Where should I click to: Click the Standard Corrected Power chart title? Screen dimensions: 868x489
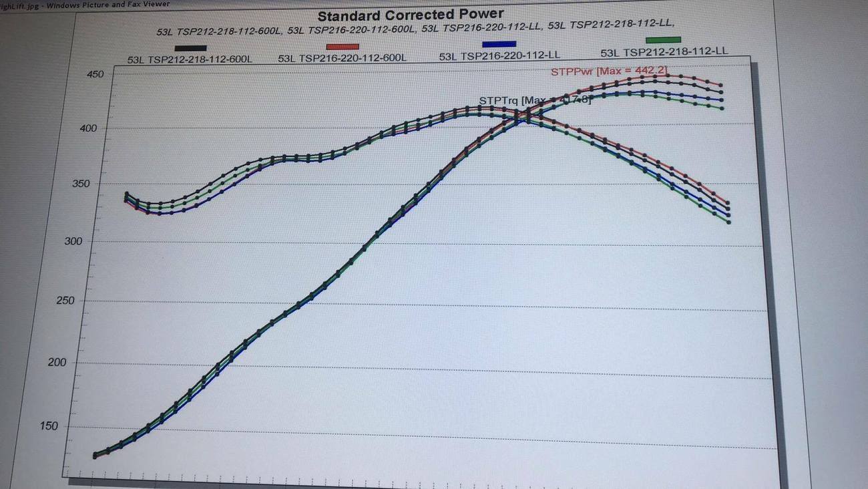(411, 14)
